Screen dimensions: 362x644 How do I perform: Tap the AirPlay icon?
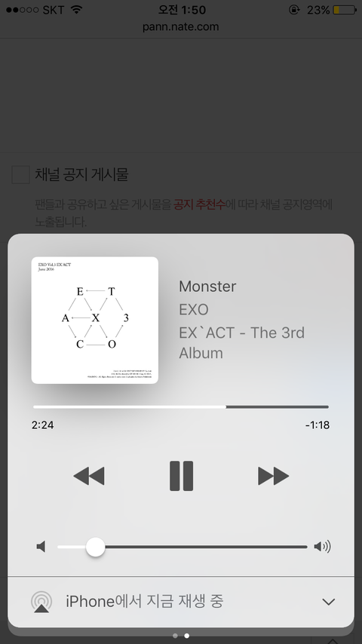click(41, 602)
